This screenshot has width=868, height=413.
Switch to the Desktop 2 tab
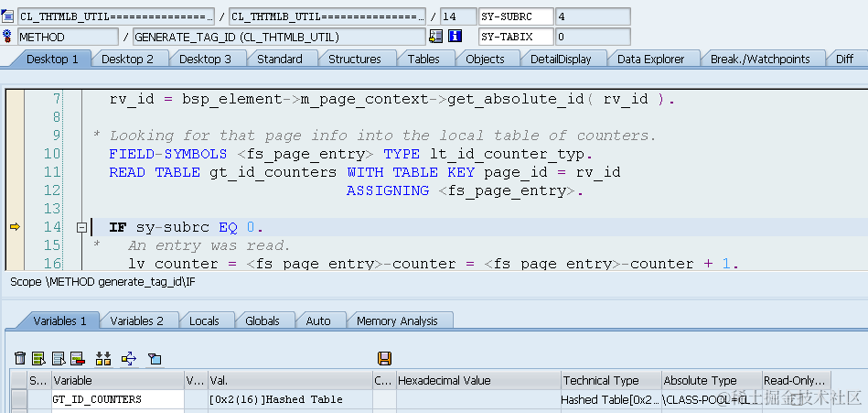pos(127,59)
